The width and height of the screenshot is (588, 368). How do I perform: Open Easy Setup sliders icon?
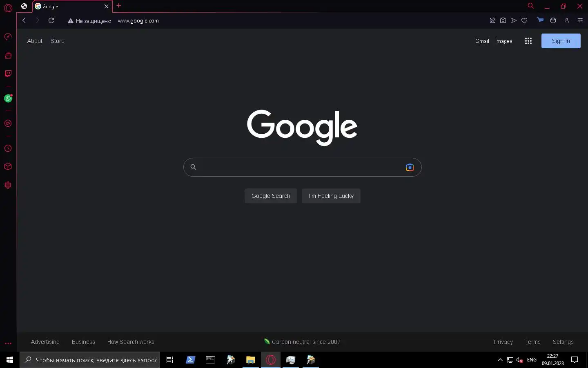(x=580, y=20)
